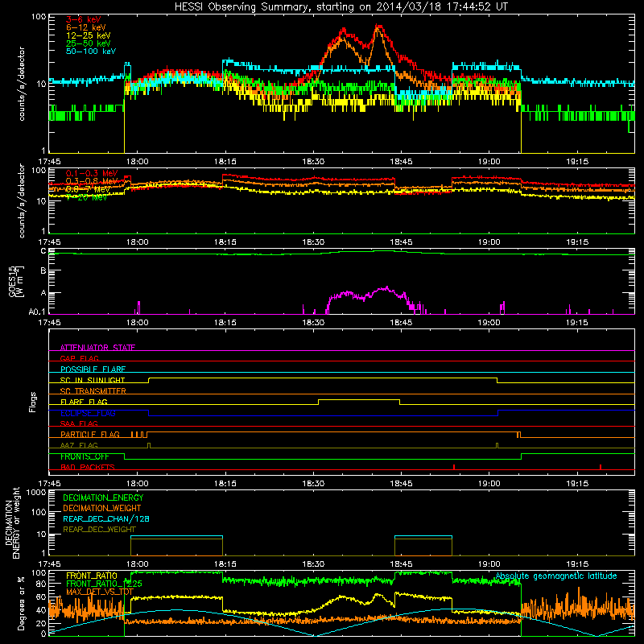Click the green FRONT_RATIO_1225 legend label
The image size is (644, 644).
pyautogui.click(x=104, y=584)
